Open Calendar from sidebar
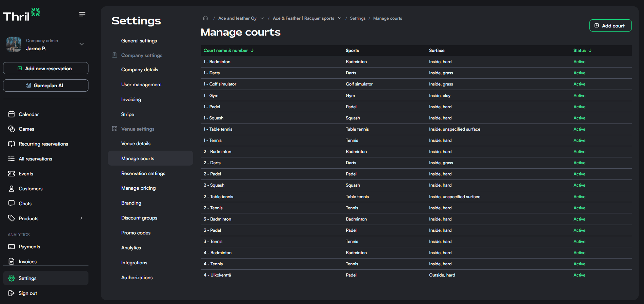The height and width of the screenshot is (304, 644). coord(28,114)
